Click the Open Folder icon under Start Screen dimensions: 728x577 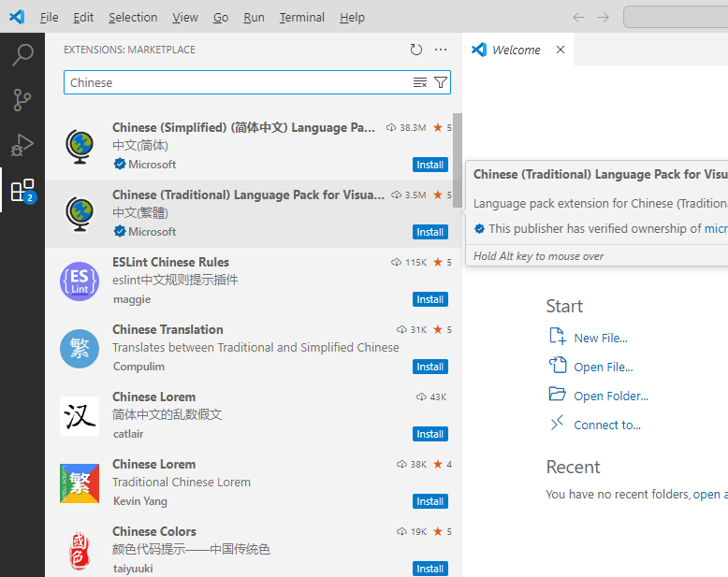pyautogui.click(x=557, y=394)
